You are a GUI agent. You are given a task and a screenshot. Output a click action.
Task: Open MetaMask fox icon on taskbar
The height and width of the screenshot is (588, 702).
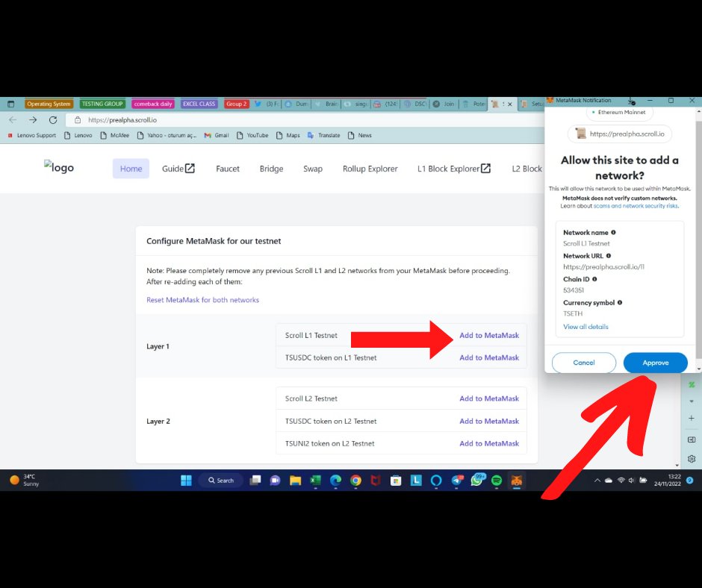pyautogui.click(x=517, y=481)
